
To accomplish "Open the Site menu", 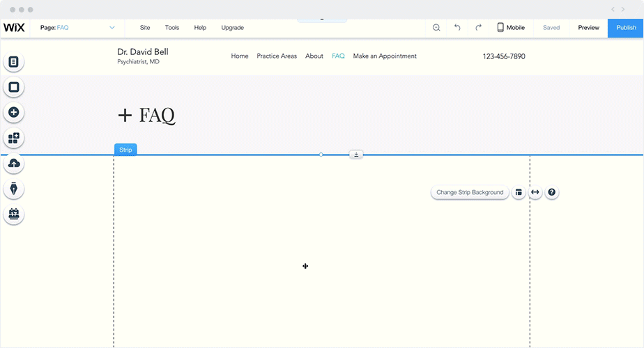I will click(145, 28).
